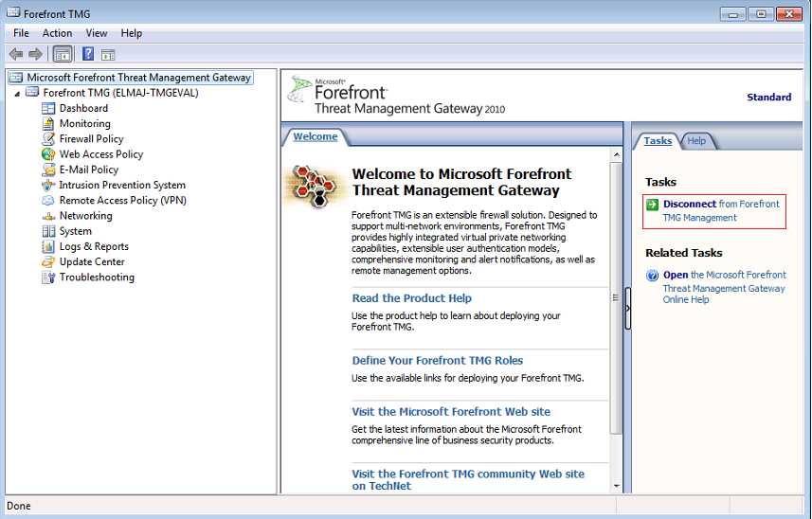Switch to the Tasks tab

[x=658, y=141]
